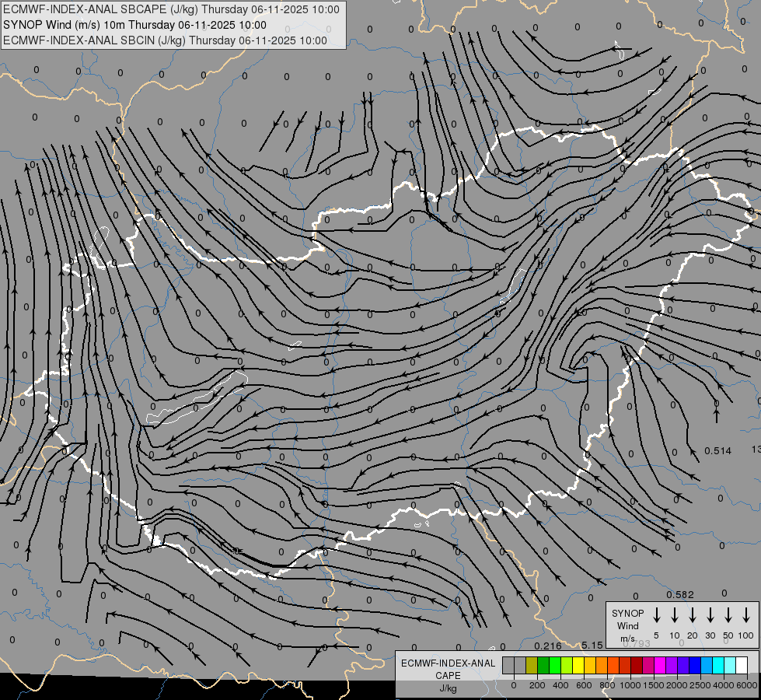Click the 1500 tick label on CAPE scale

pyautogui.click(x=654, y=685)
